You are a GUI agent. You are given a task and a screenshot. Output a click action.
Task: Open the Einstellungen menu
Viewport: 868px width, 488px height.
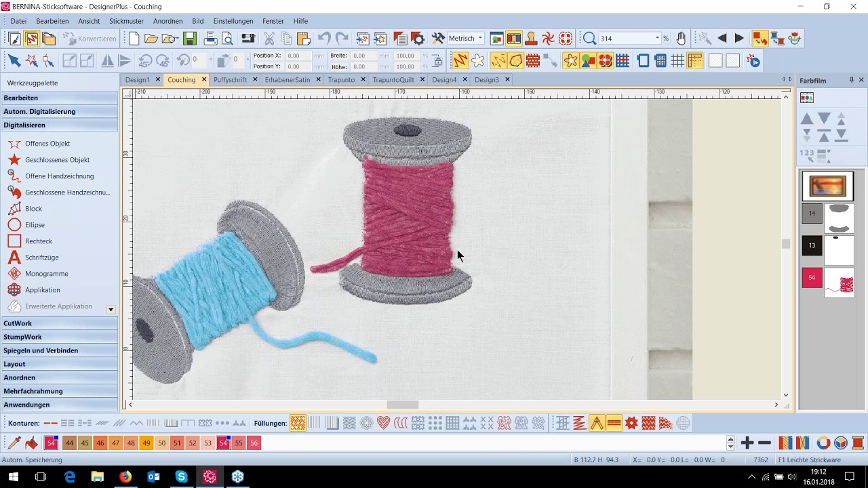point(233,21)
